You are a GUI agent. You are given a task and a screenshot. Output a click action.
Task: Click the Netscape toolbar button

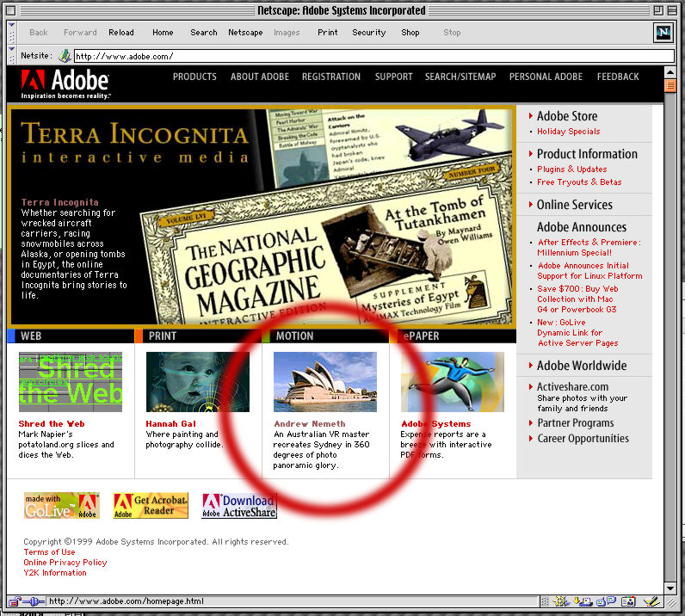pyautogui.click(x=245, y=33)
